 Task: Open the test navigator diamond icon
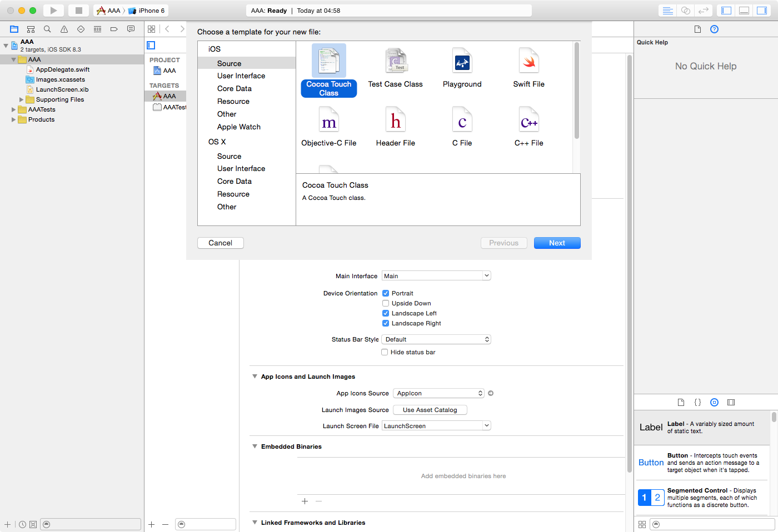click(x=81, y=29)
